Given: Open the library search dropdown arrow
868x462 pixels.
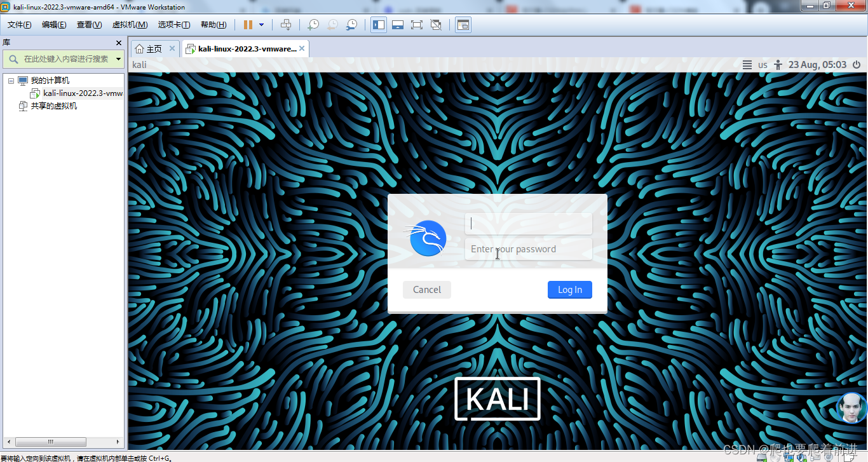Looking at the screenshot, I should tap(119, 59).
